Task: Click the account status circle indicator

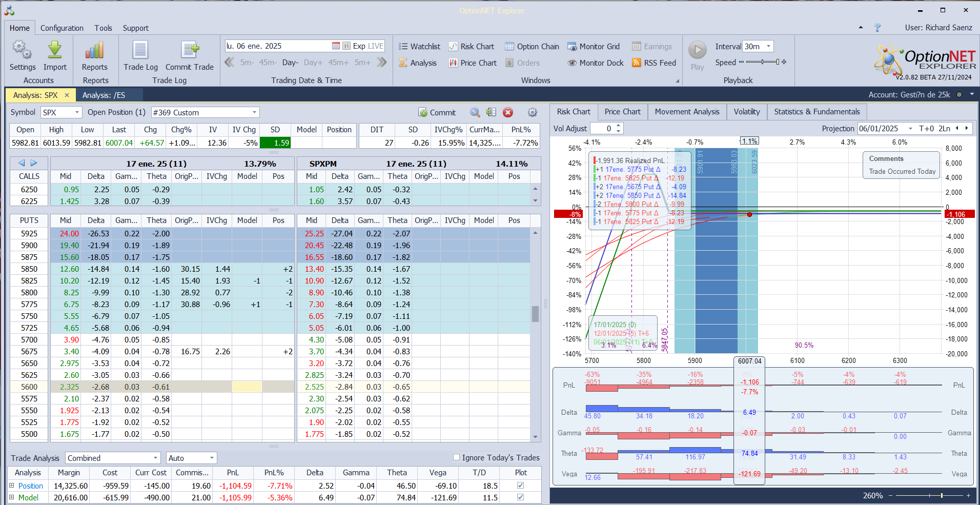Action: [x=959, y=94]
